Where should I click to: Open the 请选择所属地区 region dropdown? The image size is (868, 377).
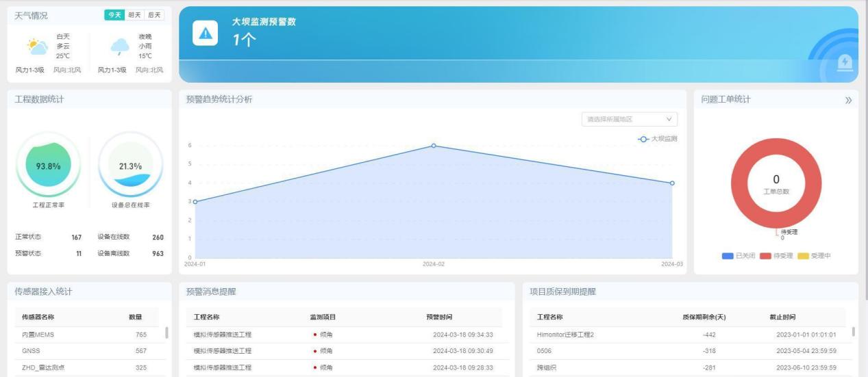630,119
